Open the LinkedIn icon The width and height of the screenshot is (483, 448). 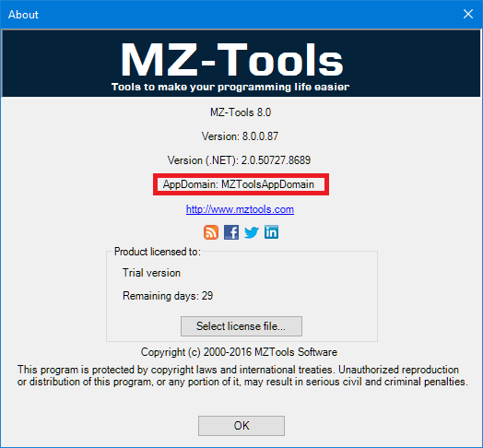tap(271, 232)
